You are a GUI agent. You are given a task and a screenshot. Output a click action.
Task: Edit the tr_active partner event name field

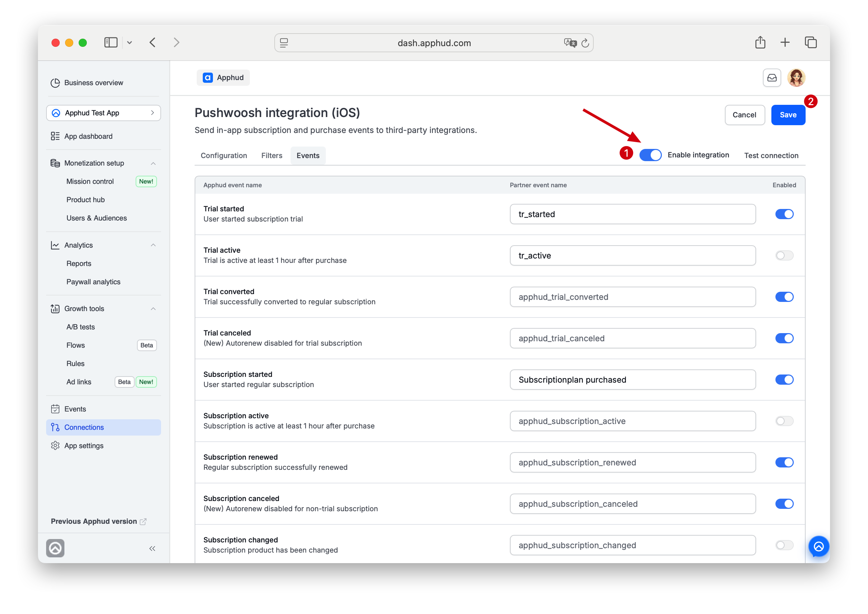(x=632, y=255)
